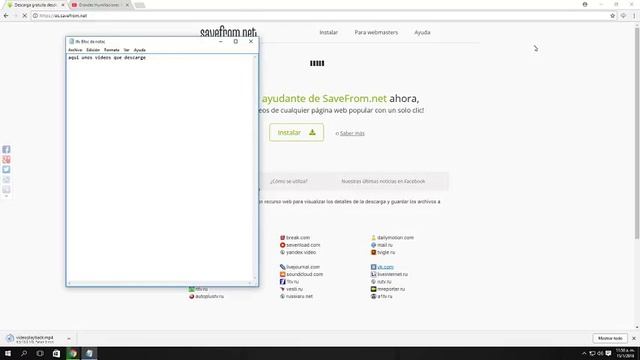
Task: Click the taskbar clock
Action: 625,353
